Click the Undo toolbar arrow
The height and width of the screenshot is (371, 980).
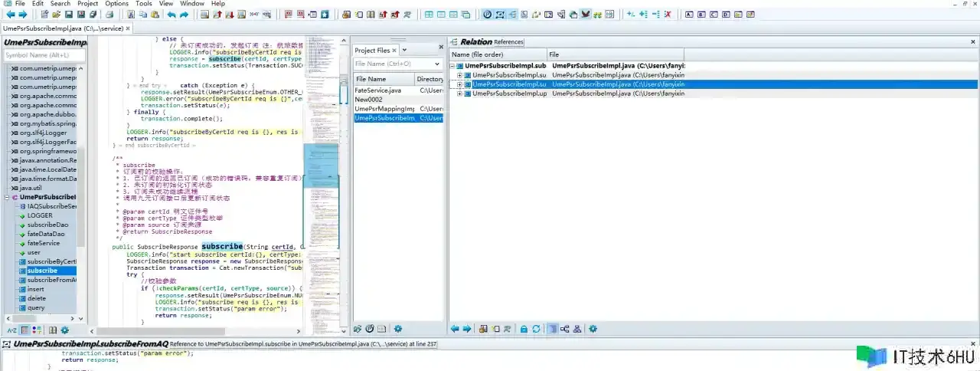(x=171, y=15)
